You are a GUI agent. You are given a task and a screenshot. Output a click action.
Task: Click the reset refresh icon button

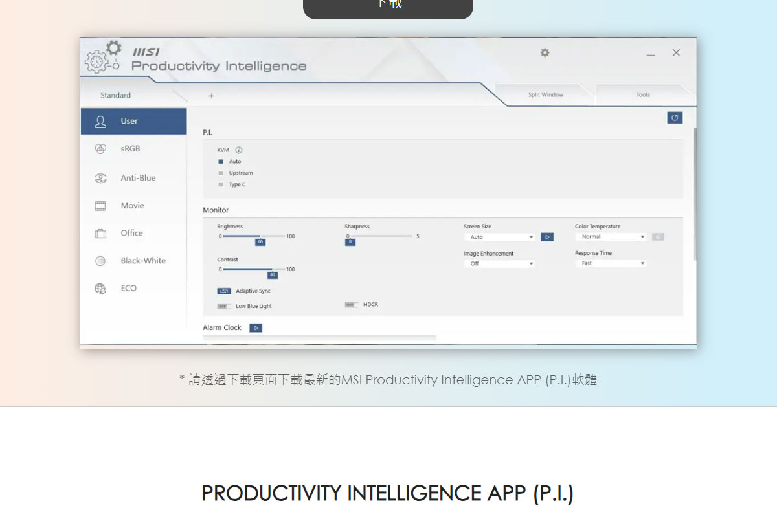pos(675,118)
